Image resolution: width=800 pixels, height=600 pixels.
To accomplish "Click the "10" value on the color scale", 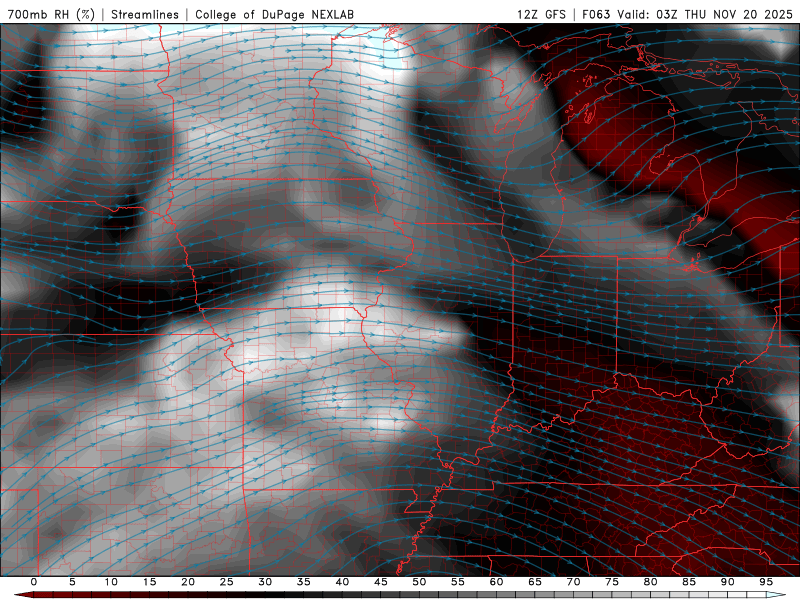I will pyautogui.click(x=111, y=582).
